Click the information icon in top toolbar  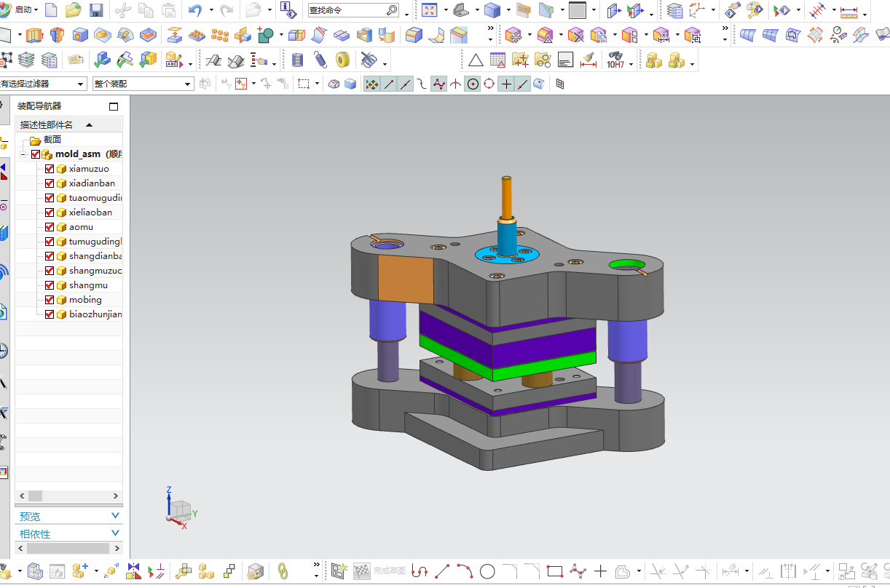pyautogui.click(x=288, y=10)
